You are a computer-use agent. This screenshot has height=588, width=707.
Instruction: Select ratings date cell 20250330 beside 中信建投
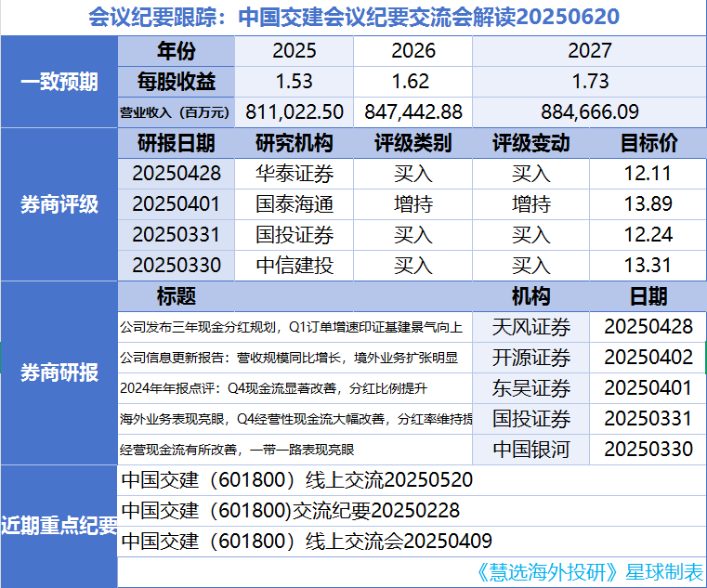(177, 266)
